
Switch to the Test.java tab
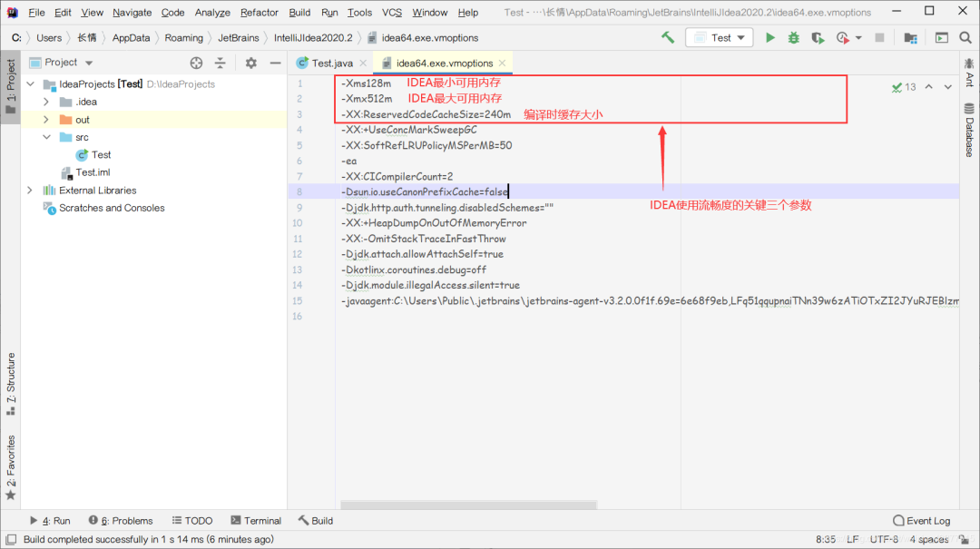(x=332, y=64)
